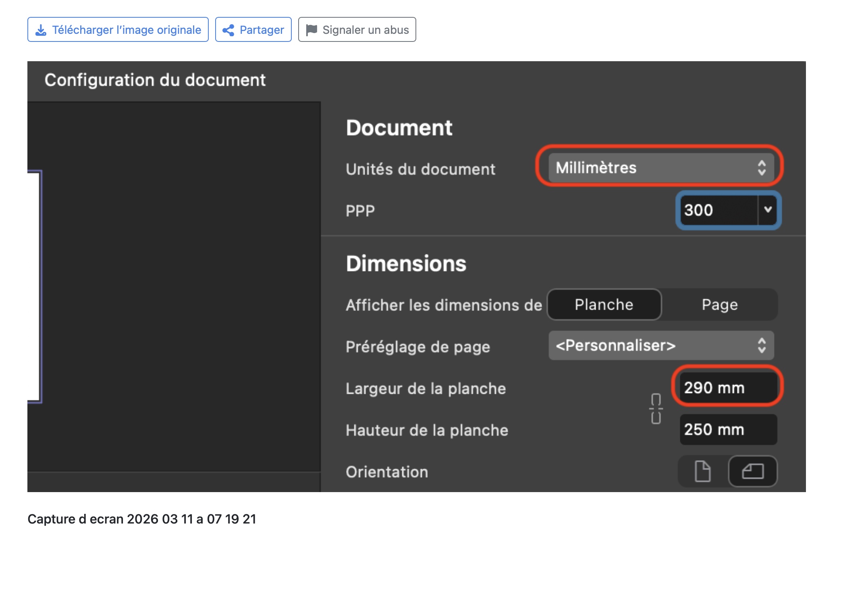
Task: Click the download icon in Télécharger button
Action: [x=41, y=30]
